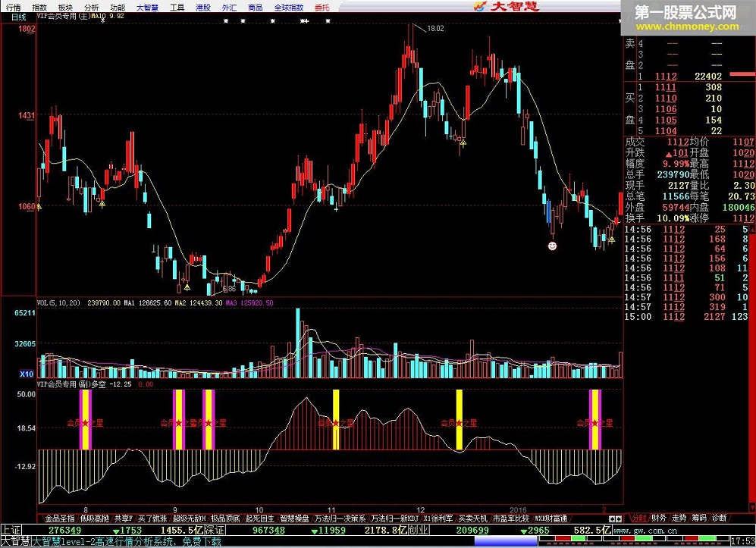
Task: Open the 分析 menu
Action: pyautogui.click(x=92, y=8)
